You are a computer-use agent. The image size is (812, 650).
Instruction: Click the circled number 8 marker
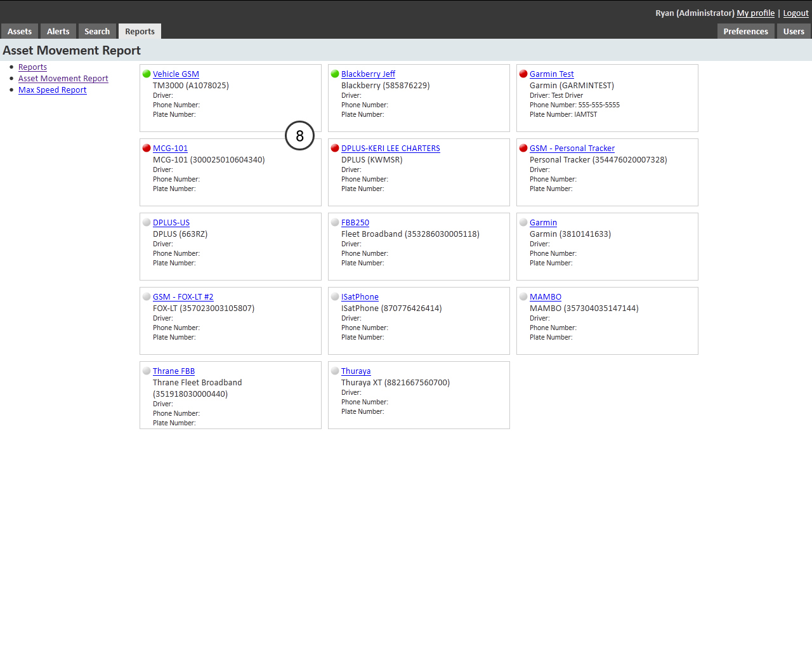click(x=299, y=136)
